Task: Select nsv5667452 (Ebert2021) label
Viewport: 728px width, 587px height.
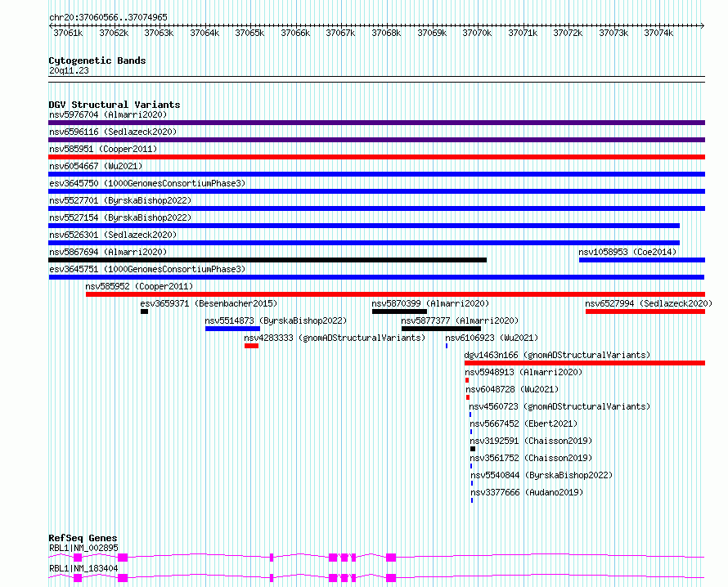Action: 524,423
